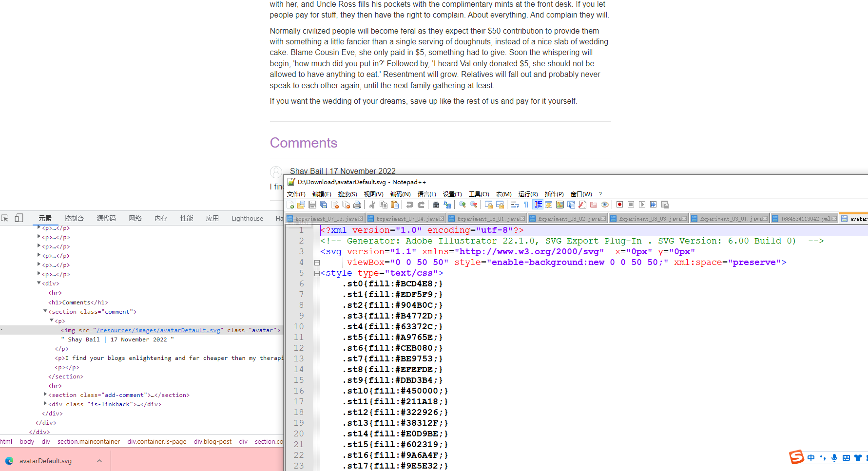Viewport: 868px width, 471px height.
Task: Open Find with the binoculars icon
Action: coord(436,205)
